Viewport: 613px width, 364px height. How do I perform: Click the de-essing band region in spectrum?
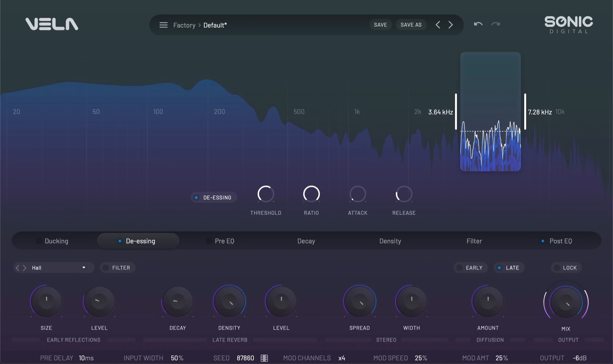pyautogui.click(x=490, y=111)
